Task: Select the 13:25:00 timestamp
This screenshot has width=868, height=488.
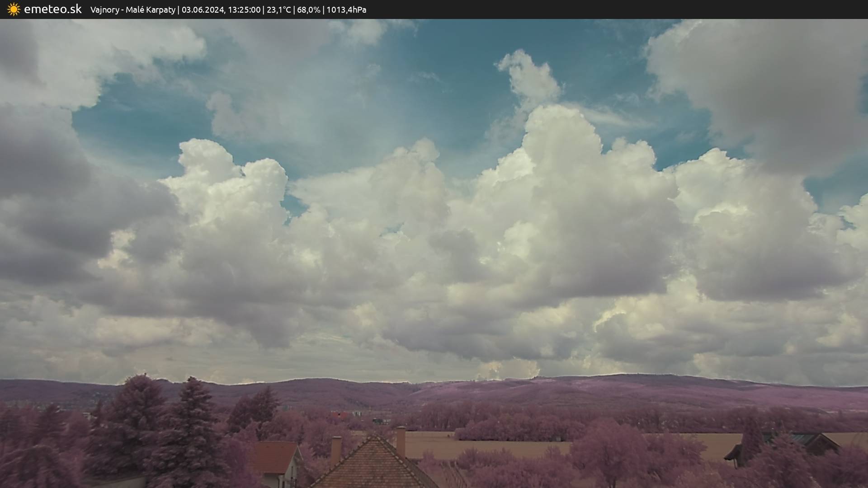Action: point(244,9)
